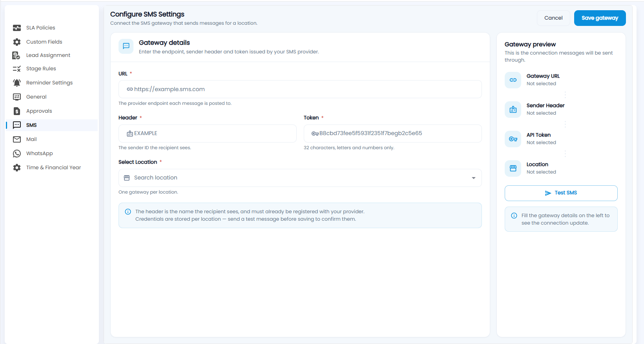Click into the Token input field
Viewport: 644px width, 344px height.
pos(392,134)
